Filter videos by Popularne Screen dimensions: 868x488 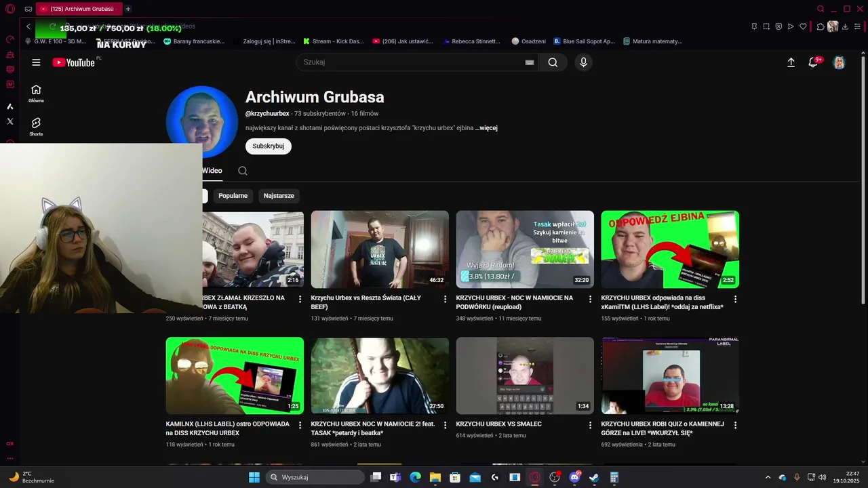coord(233,196)
